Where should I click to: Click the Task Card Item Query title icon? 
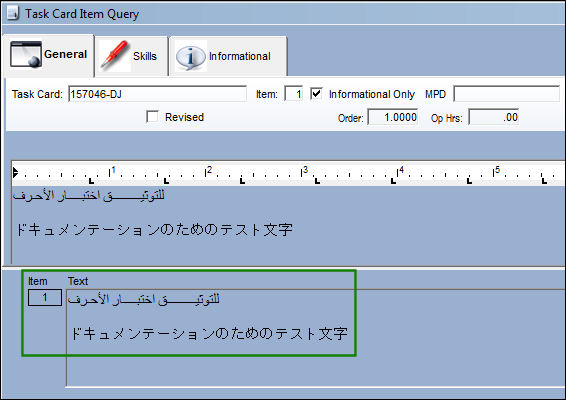click(x=13, y=13)
